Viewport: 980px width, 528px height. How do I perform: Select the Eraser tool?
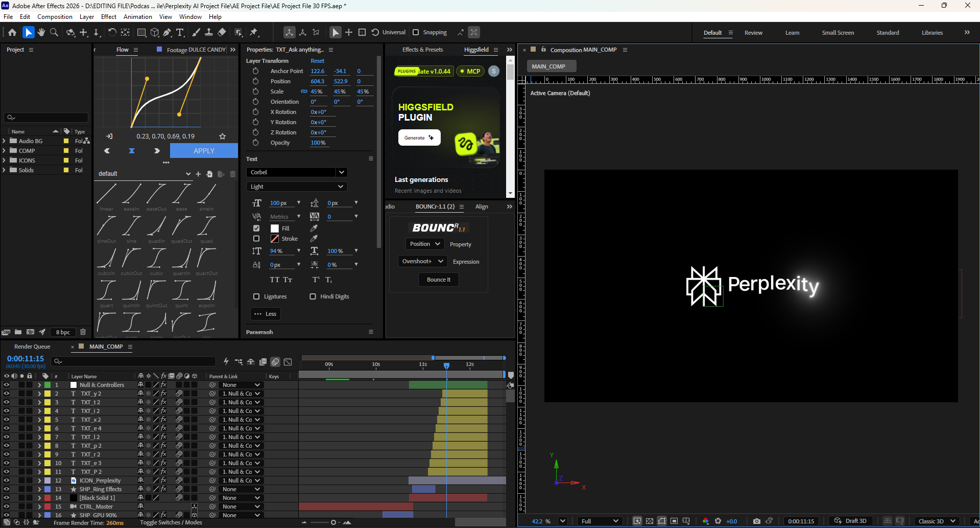click(x=222, y=32)
